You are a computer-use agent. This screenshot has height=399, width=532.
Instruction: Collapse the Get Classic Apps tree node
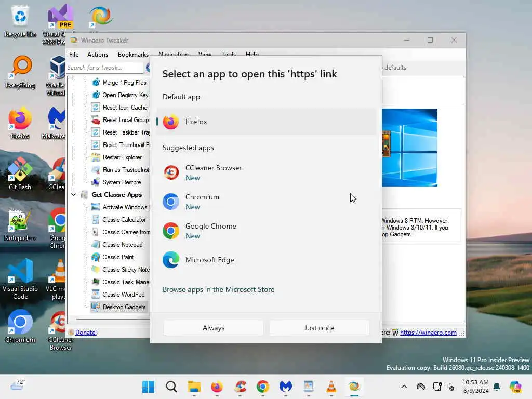tap(73, 195)
